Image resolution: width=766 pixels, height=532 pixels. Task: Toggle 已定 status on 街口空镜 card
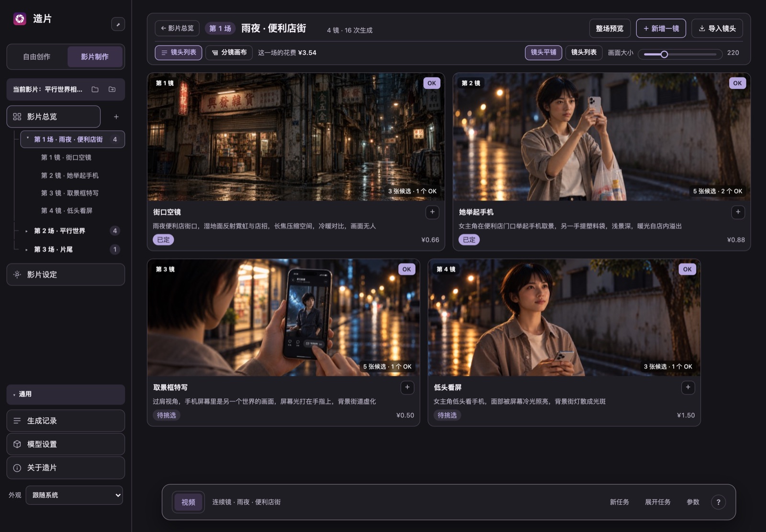(163, 240)
